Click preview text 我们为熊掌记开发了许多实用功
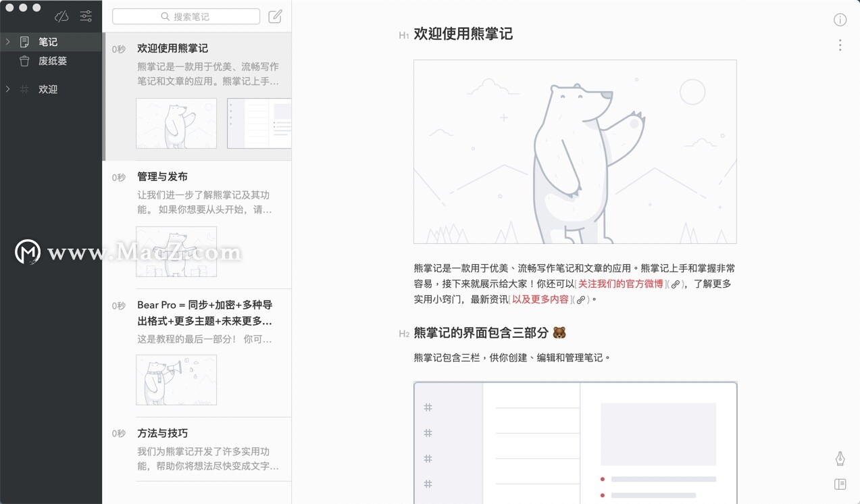860x504 pixels. (x=203, y=451)
